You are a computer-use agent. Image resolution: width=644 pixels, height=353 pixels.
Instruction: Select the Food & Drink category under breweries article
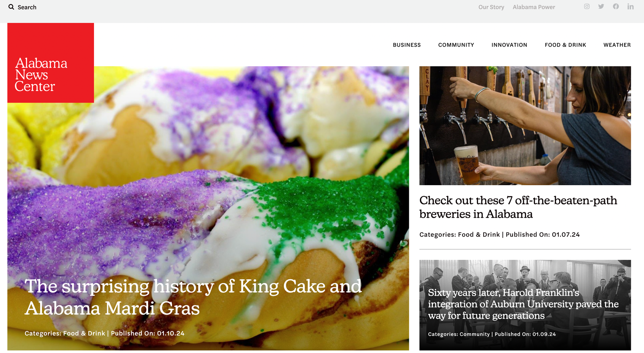tap(479, 234)
